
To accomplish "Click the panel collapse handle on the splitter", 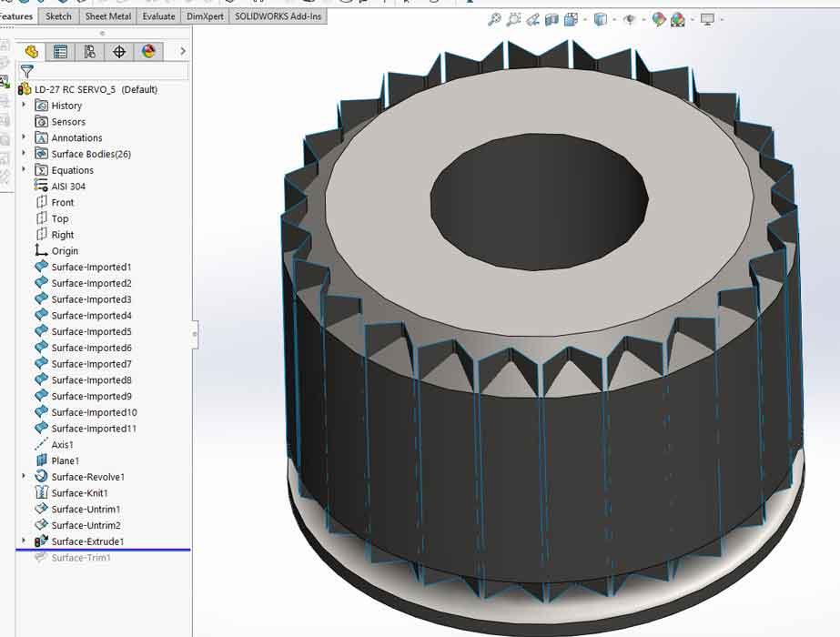I will click(195, 334).
